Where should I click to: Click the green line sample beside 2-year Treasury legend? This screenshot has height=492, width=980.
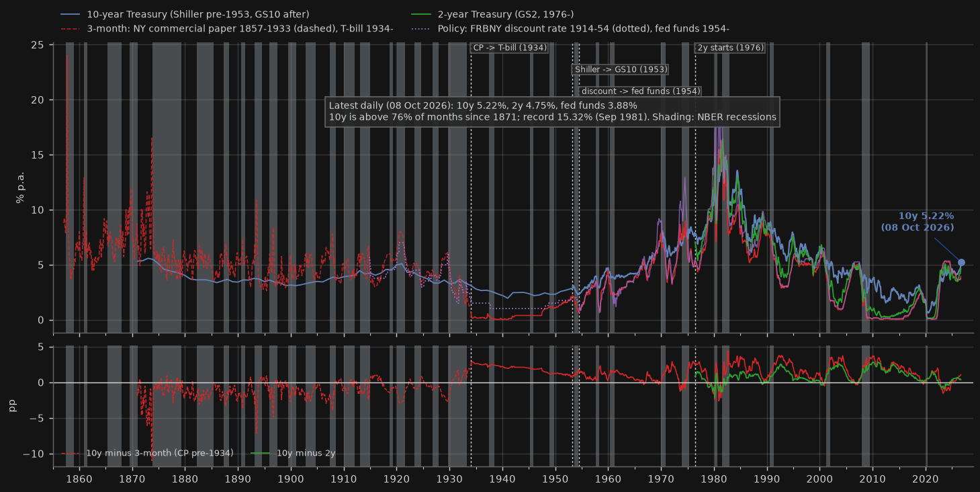point(420,14)
